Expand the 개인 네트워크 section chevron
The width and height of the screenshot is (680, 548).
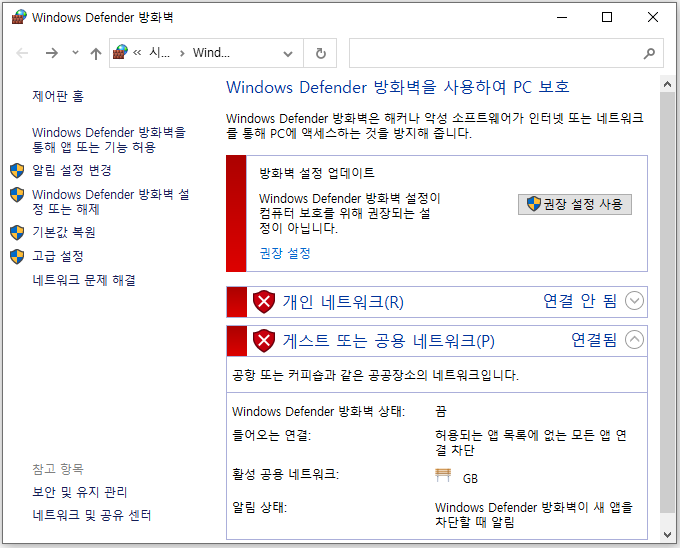coord(634,301)
